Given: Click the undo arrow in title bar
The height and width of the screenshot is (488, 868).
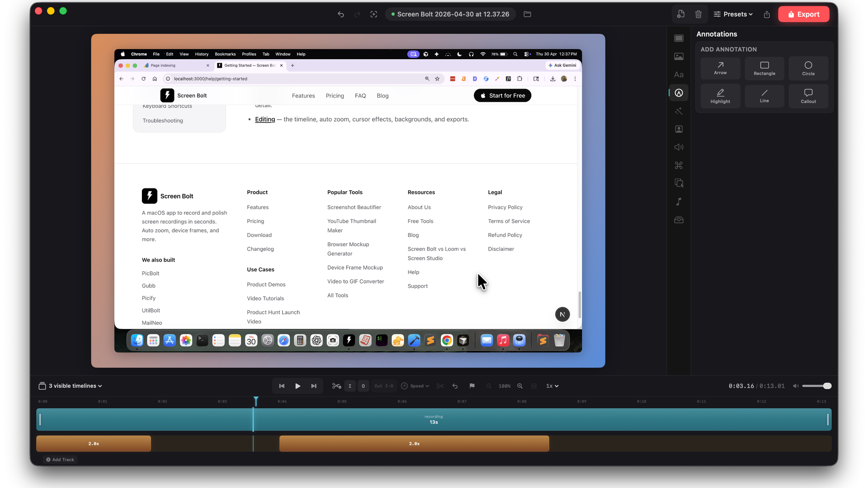Looking at the screenshot, I should 341,14.
